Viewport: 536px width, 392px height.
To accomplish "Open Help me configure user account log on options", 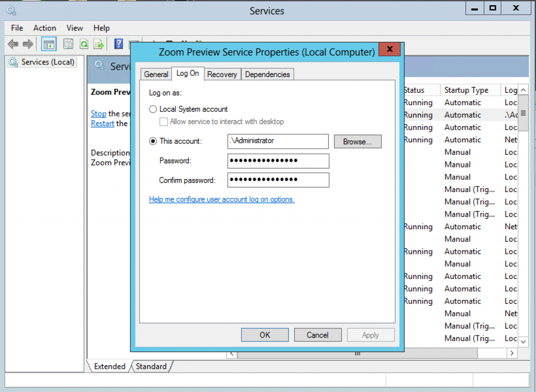I will point(222,199).
